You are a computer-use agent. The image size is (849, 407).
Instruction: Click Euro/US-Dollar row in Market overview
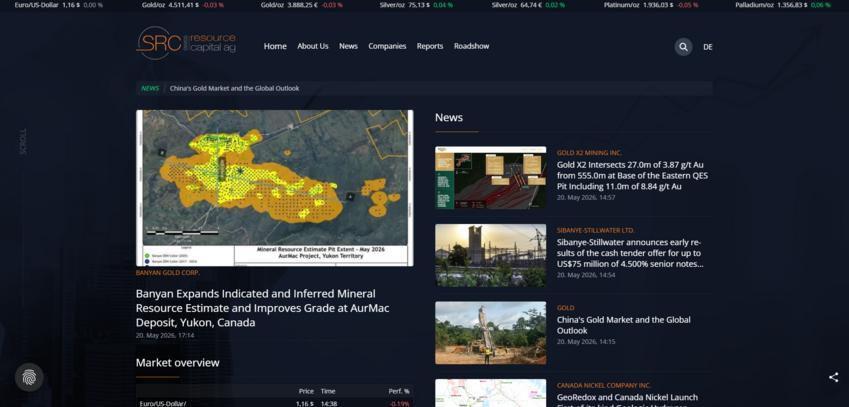275,403
